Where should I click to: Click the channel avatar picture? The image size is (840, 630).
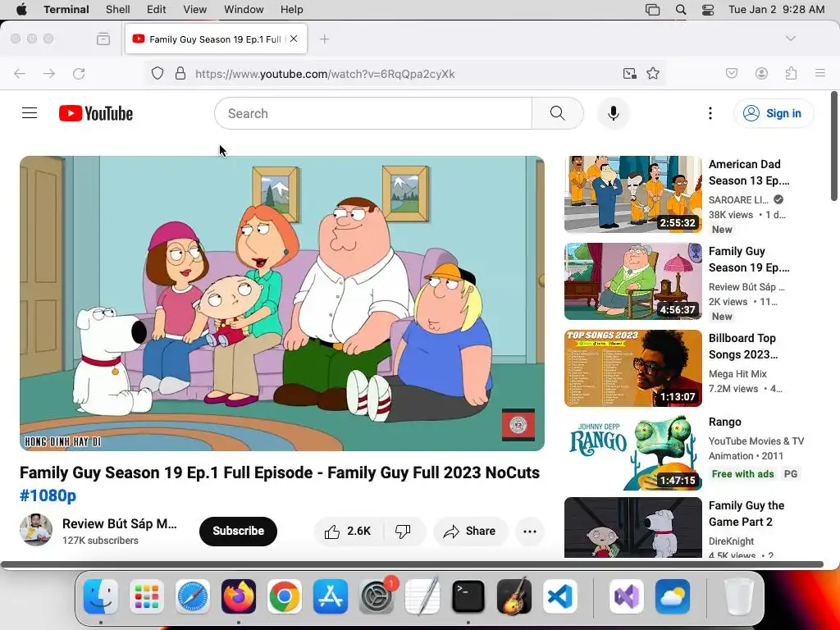point(36,530)
